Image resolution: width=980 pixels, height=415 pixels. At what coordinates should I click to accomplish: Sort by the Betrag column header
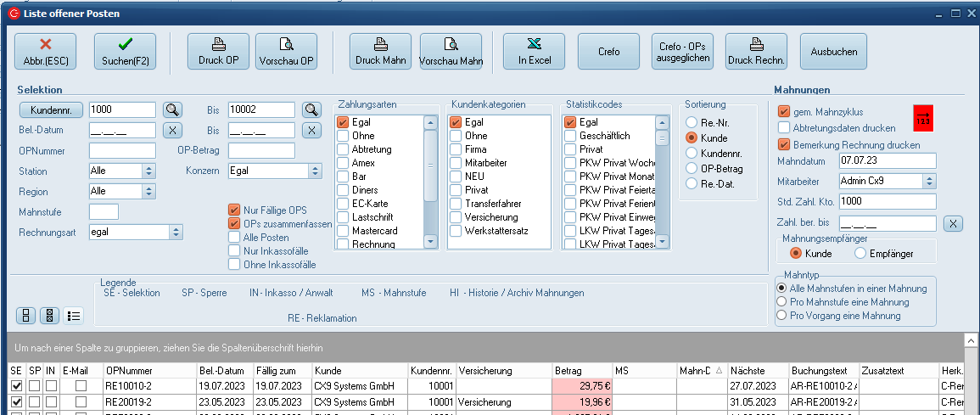[x=581, y=371]
